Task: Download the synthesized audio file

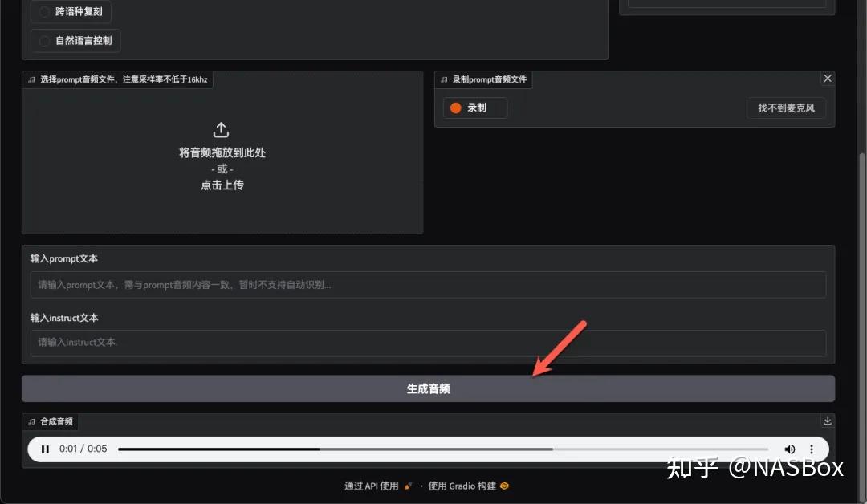Action: coord(828,421)
